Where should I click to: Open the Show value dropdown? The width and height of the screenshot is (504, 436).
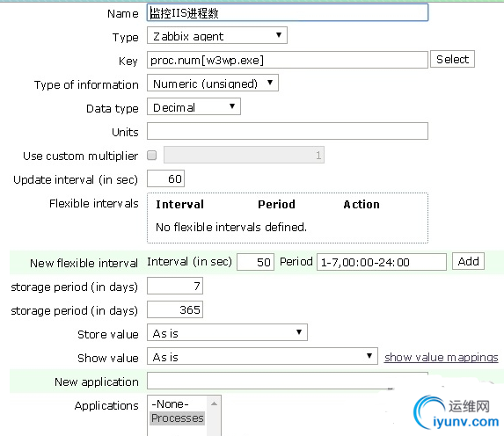(262, 356)
